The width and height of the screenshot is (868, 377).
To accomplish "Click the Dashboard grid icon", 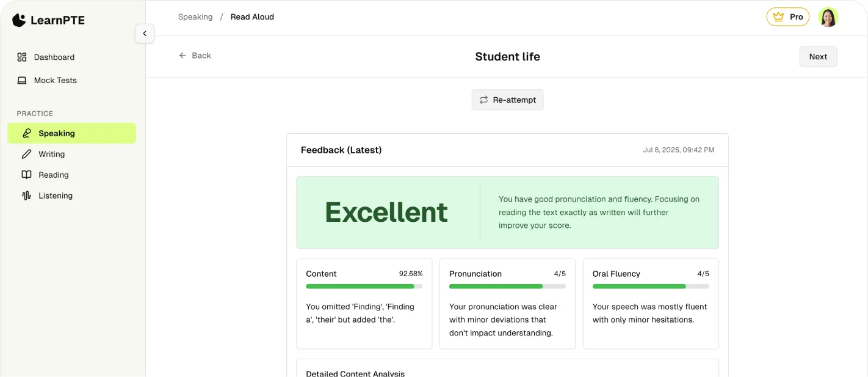I will (x=22, y=57).
